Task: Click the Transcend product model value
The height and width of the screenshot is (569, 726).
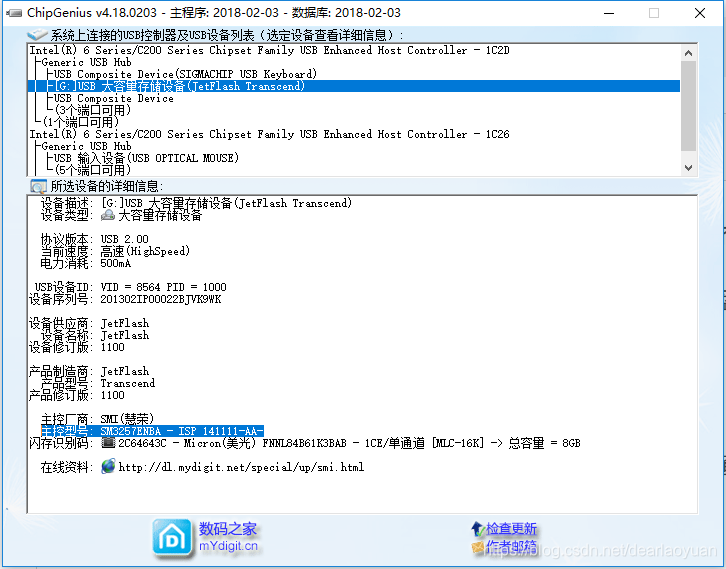Action: (128, 383)
